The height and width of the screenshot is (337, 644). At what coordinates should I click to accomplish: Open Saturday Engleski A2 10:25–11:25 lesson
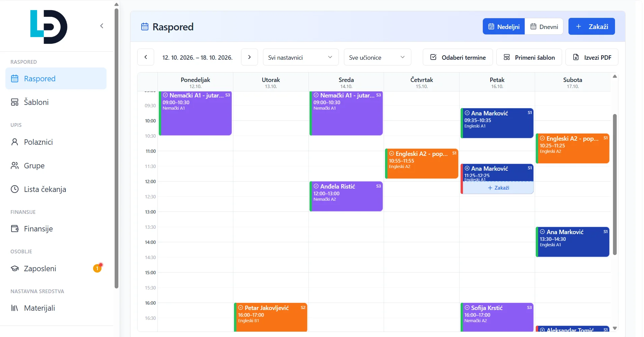pos(573,148)
